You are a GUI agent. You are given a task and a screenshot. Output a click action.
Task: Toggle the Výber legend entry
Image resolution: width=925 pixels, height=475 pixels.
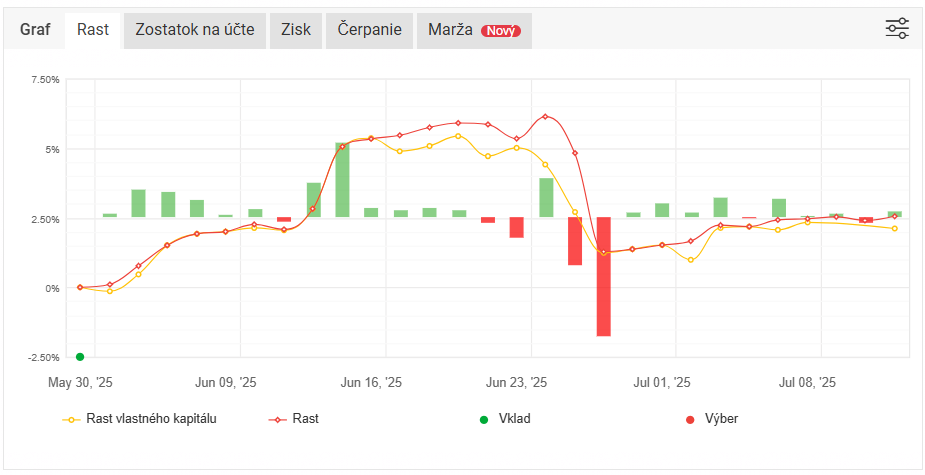click(721, 419)
